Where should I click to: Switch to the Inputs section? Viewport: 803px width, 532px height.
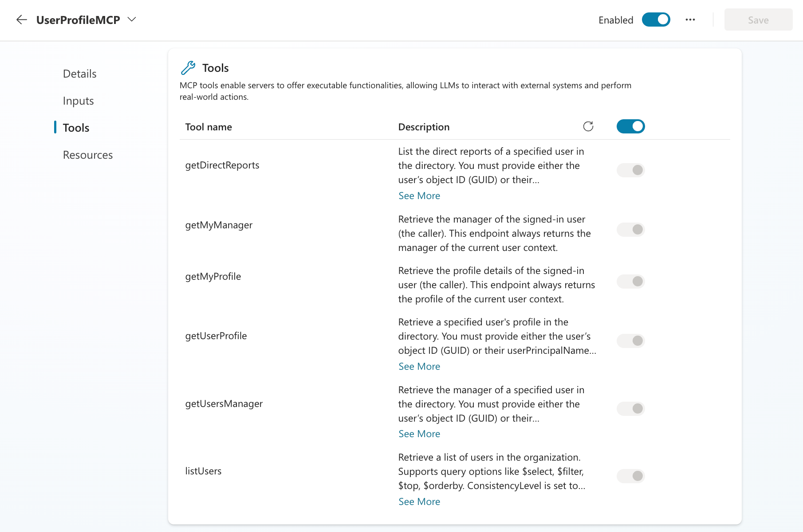point(78,101)
